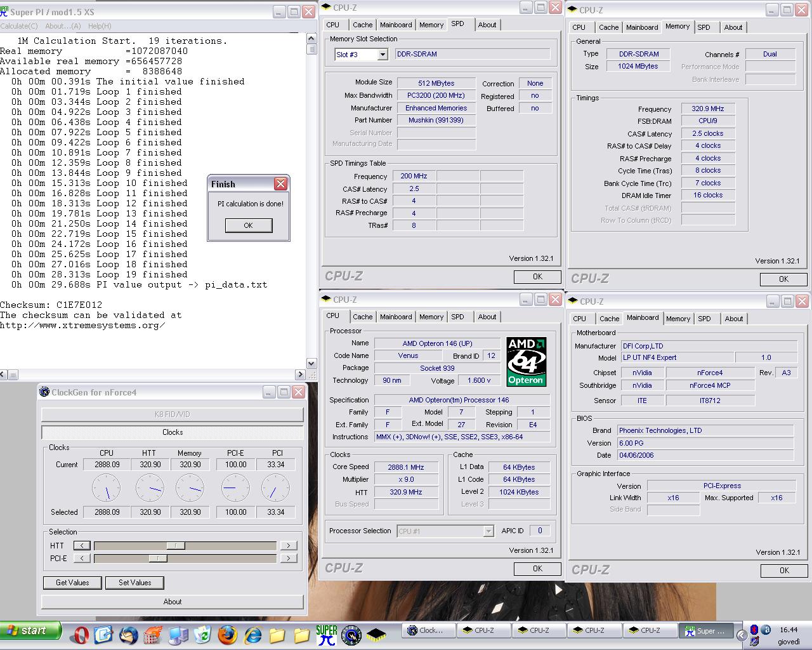Viewport: 812px width, 650px height.
Task: Switch to Super PI taskbar button
Action: (x=706, y=630)
